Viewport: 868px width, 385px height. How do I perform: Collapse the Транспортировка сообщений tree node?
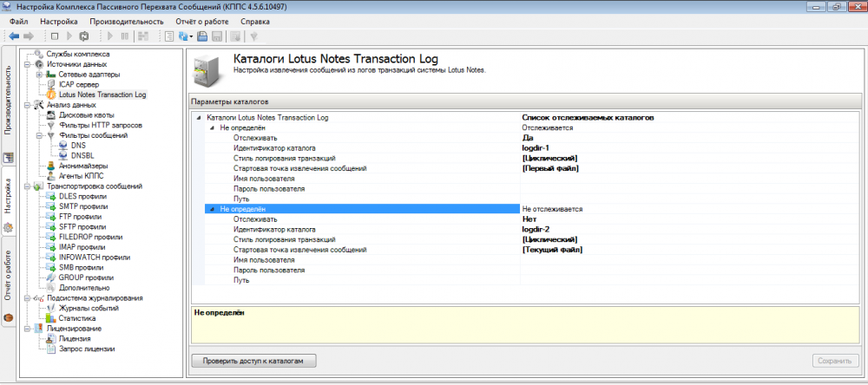[27, 186]
